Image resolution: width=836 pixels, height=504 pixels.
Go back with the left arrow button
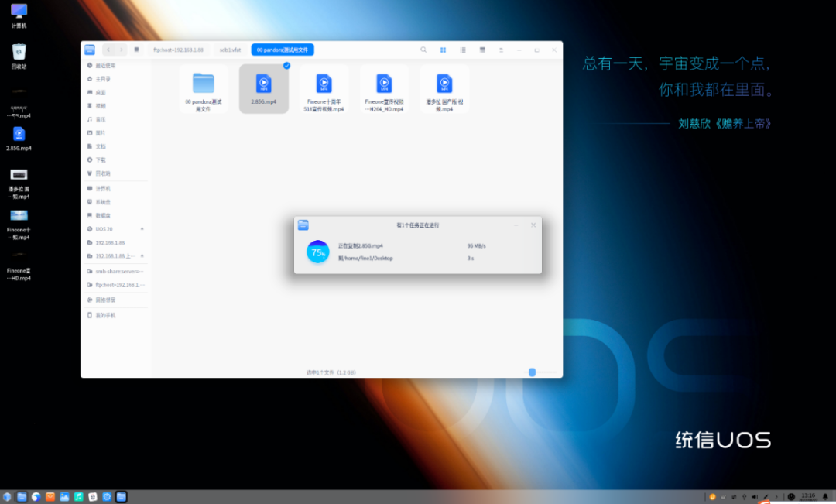point(108,50)
